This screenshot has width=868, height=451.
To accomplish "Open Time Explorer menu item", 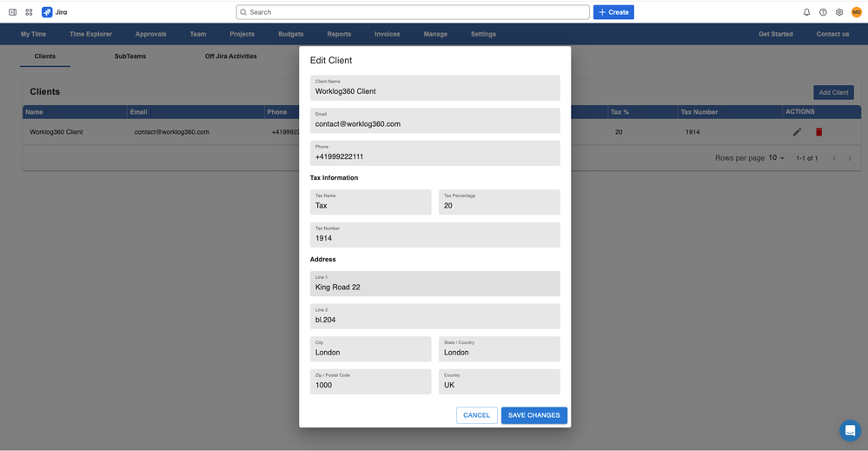I will coord(90,34).
